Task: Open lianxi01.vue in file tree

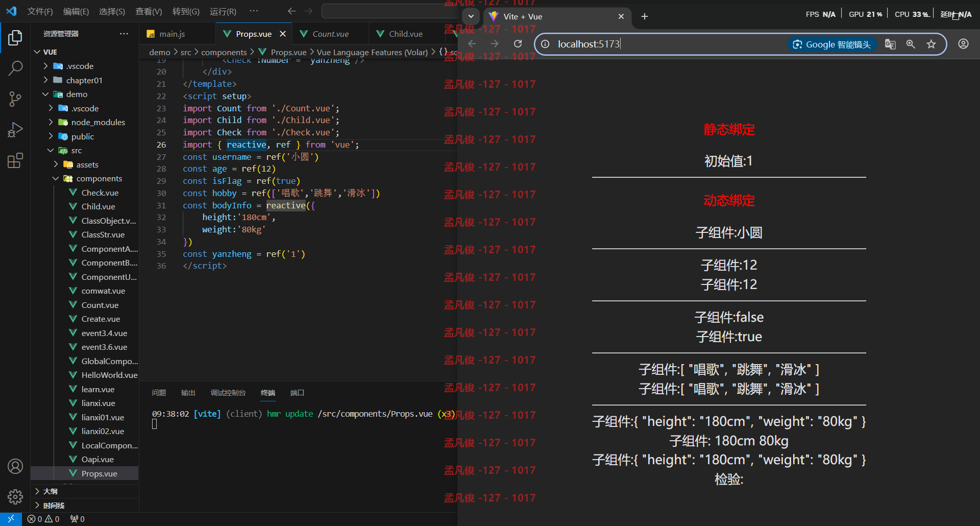Action: click(103, 417)
